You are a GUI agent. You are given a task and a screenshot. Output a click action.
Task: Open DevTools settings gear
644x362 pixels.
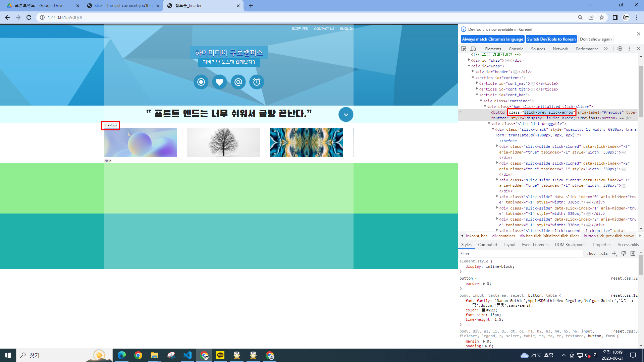click(x=620, y=49)
